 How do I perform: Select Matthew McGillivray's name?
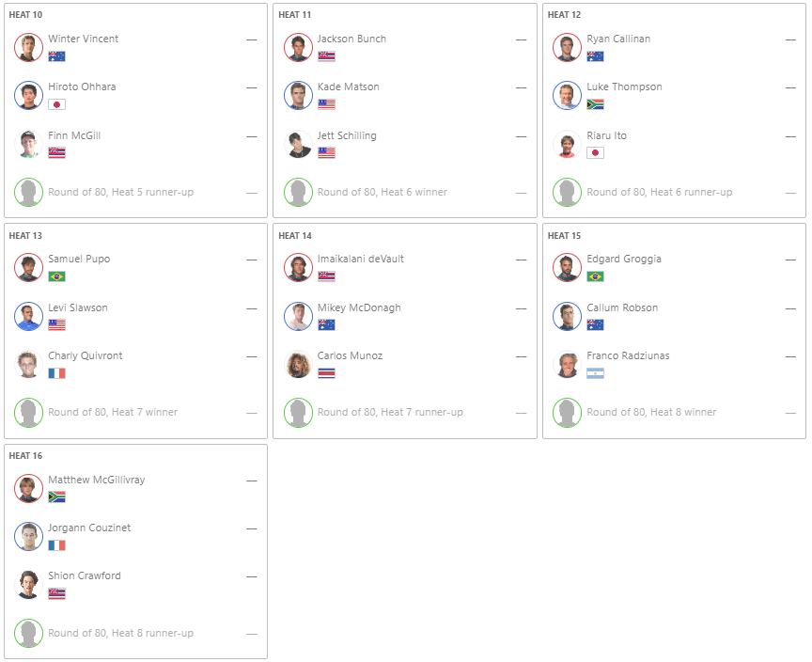click(x=96, y=480)
